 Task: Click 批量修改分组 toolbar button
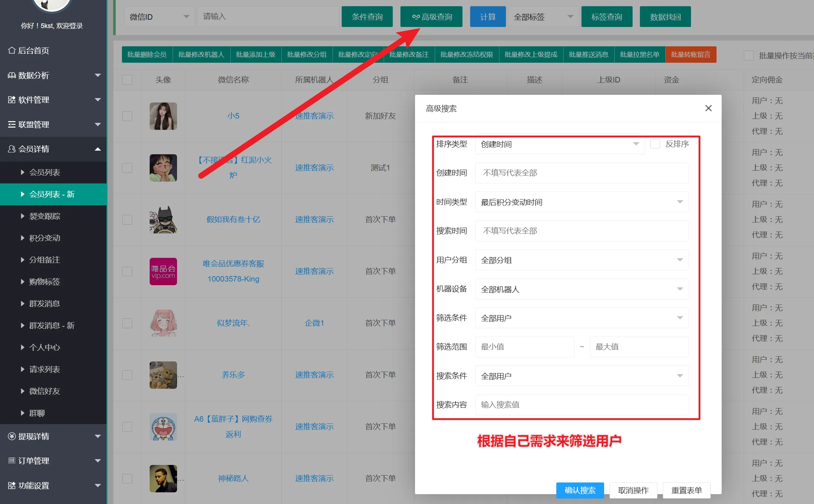pyautogui.click(x=307, y=55)
